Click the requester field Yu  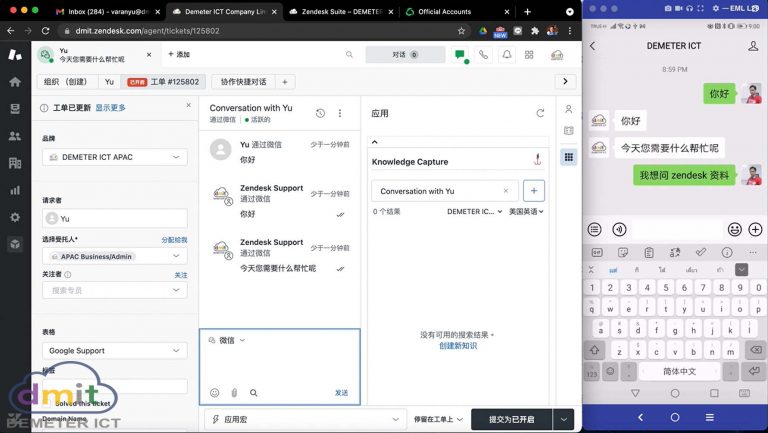click(115, 218)
